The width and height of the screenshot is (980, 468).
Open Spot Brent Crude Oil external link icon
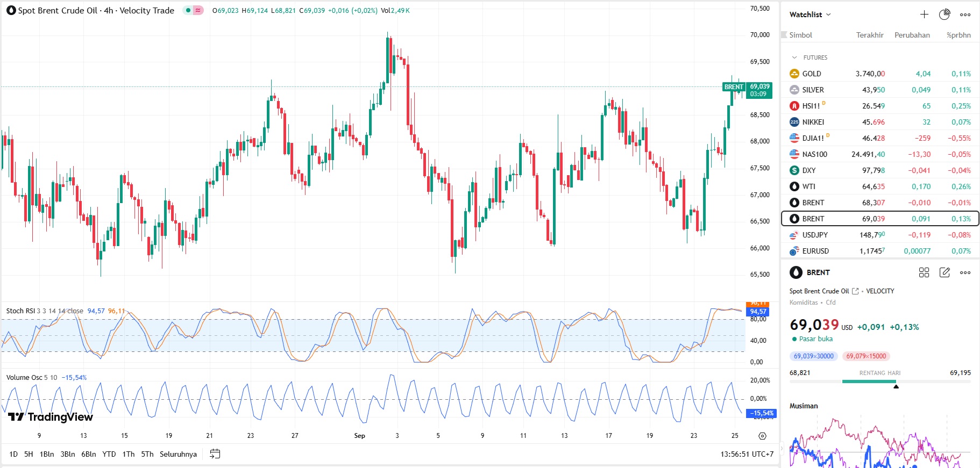(x=855, y=291)
